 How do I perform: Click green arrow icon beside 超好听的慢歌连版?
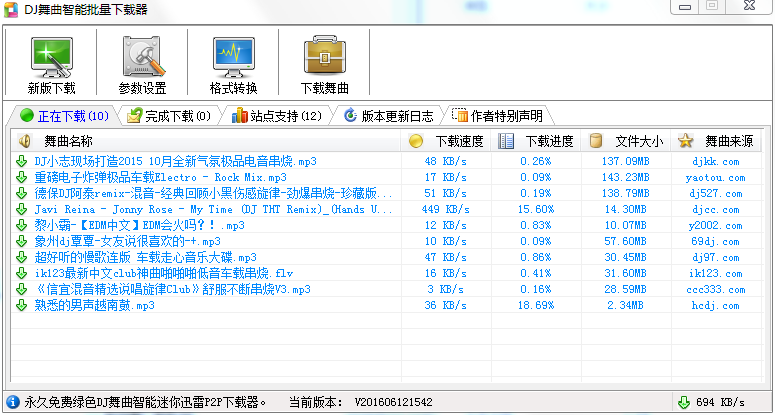[x=21, y=257]
